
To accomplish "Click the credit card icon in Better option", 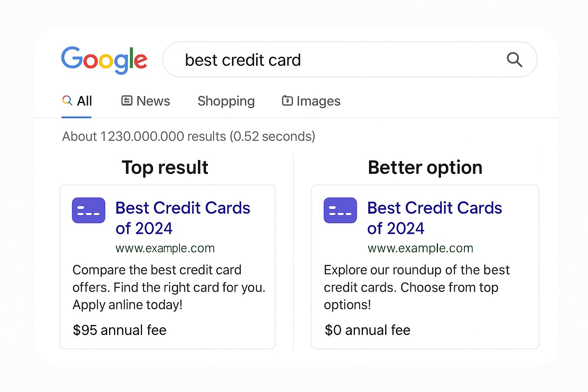I will pos(340,210).
